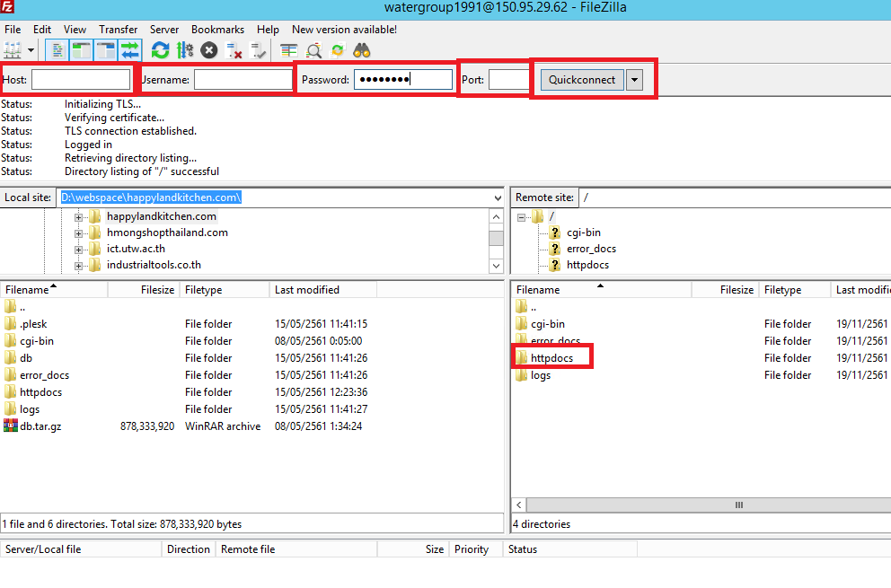This screenshot has height=588, width=891.
Task: Select error_docs in the remote tree
Action: [591, 249]
